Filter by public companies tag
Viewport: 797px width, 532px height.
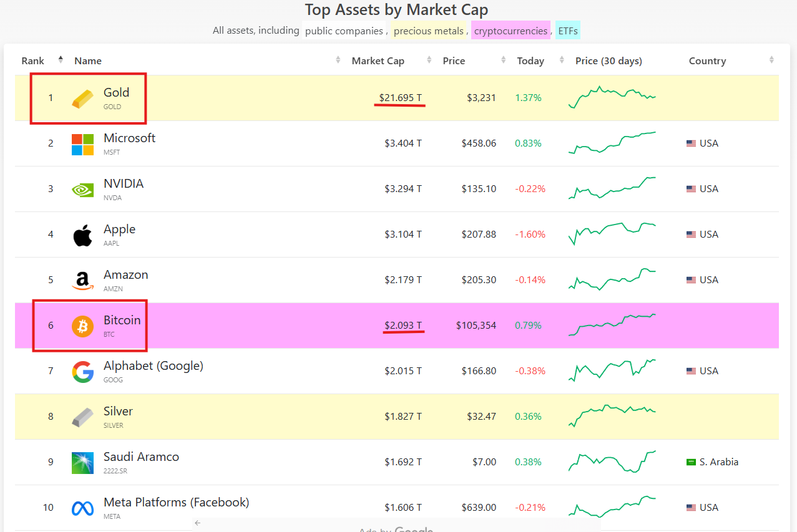tap(344, 31)
